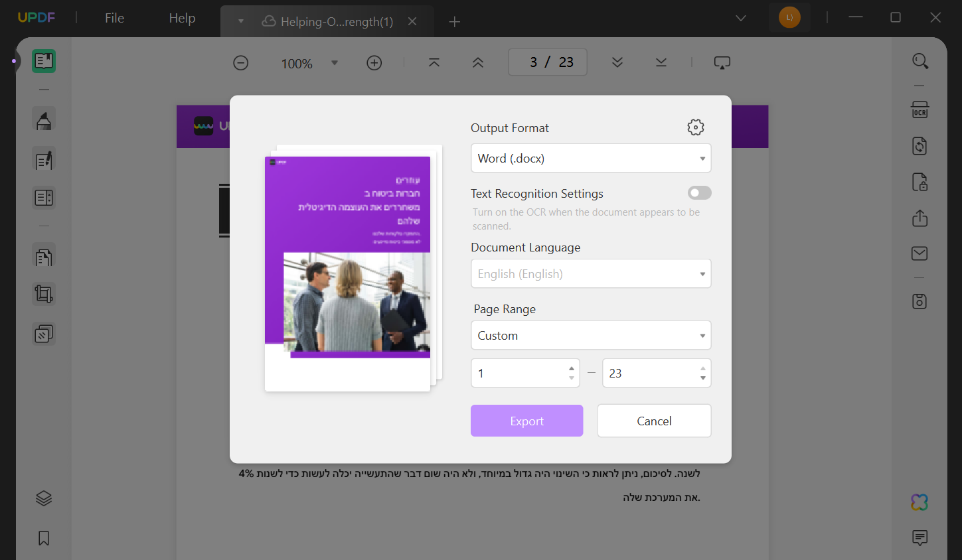The image size is (962, 560).
Task: Select the Highlighter annotation tool
Action: [44, 119]
